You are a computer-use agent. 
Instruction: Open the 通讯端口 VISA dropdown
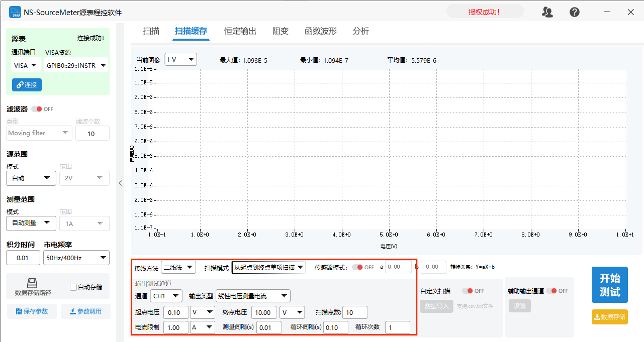(x=26, y=65)
